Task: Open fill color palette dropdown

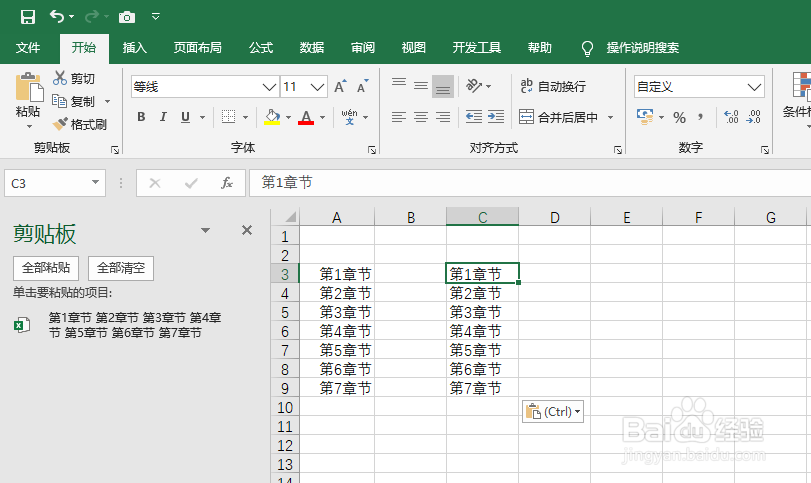Action: point(289,117)
